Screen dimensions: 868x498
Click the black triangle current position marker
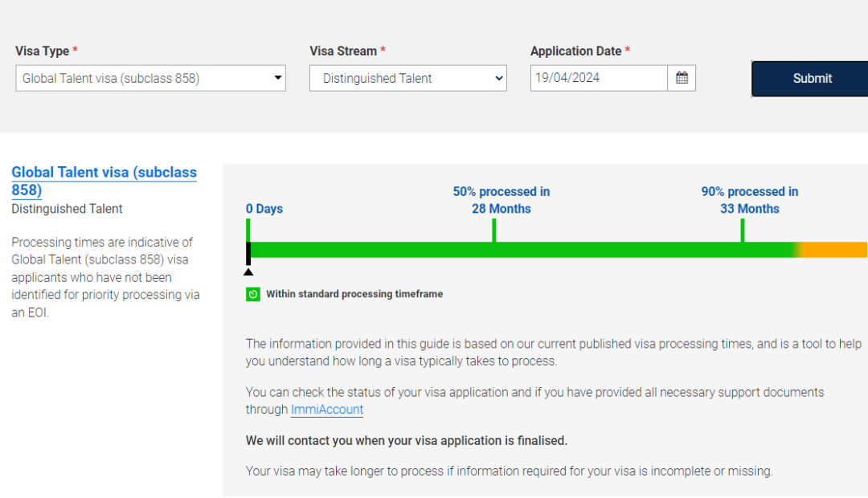[248, 271]
